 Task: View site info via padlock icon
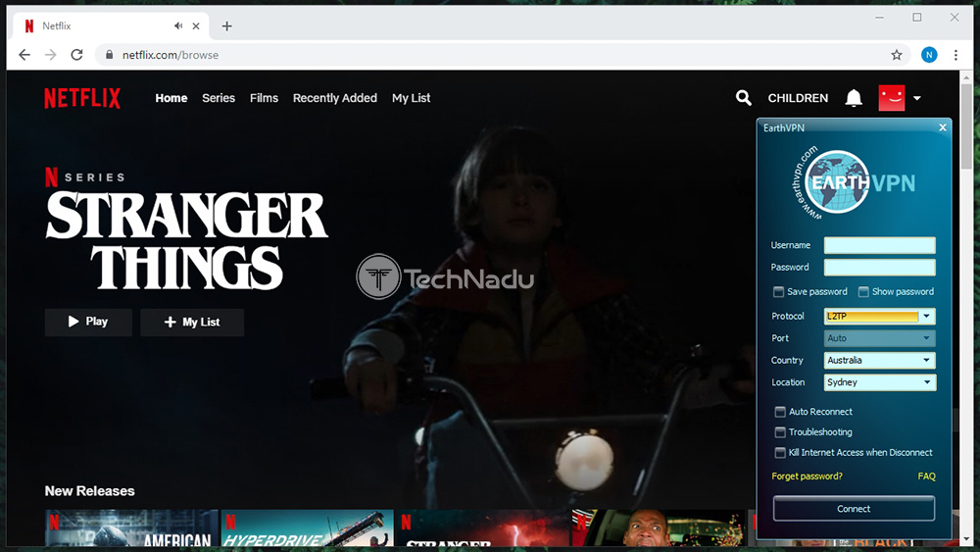click(x=110, y=55)
